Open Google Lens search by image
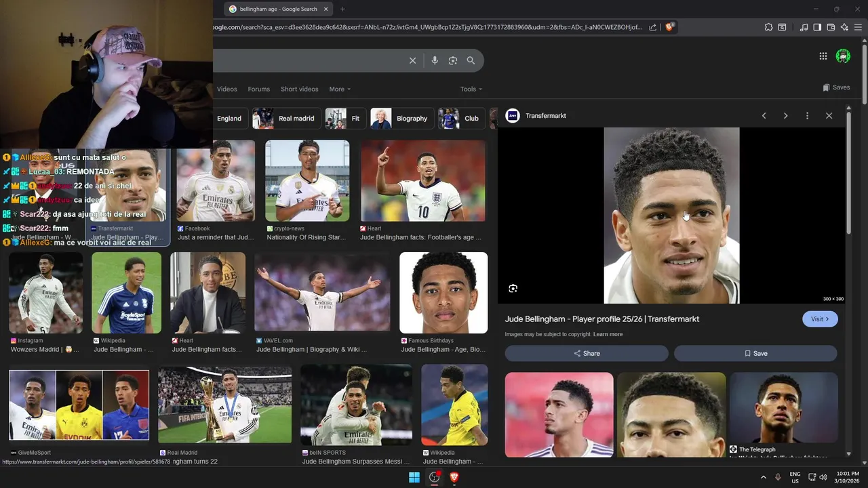The width and height of the screenshot is (868, 488). click(453, 60)
